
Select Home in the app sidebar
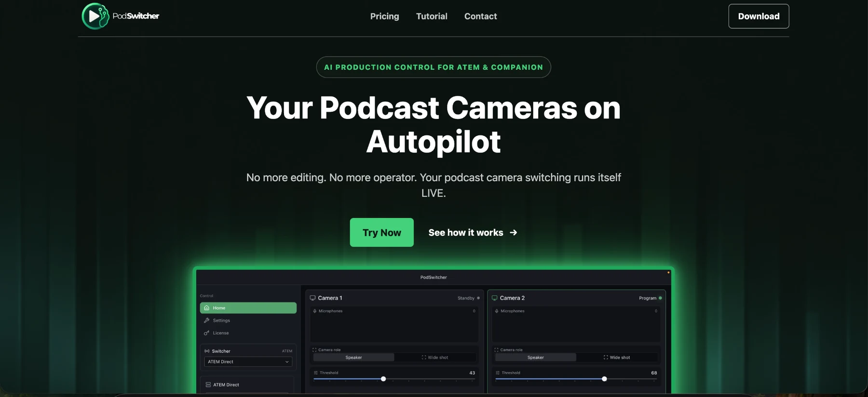pyautogui.click(x=248, y=308)
